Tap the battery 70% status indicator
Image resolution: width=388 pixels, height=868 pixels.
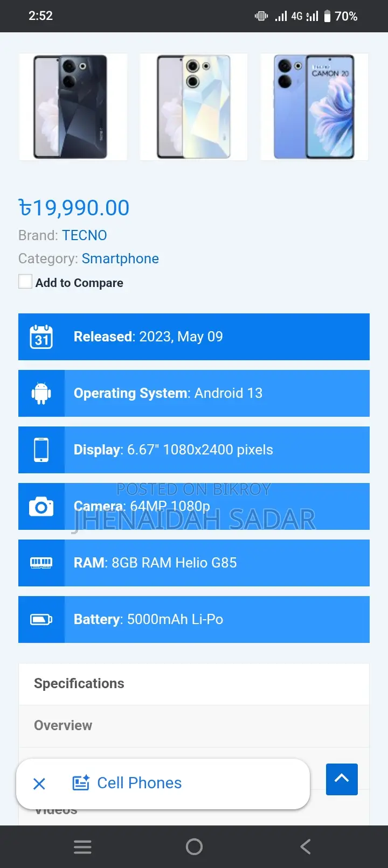tap(341, 16)
